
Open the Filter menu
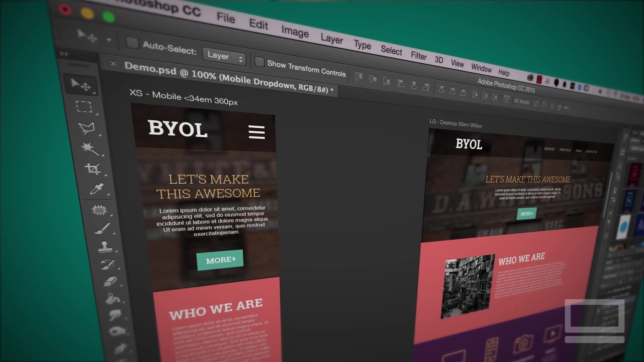(419, 55)
